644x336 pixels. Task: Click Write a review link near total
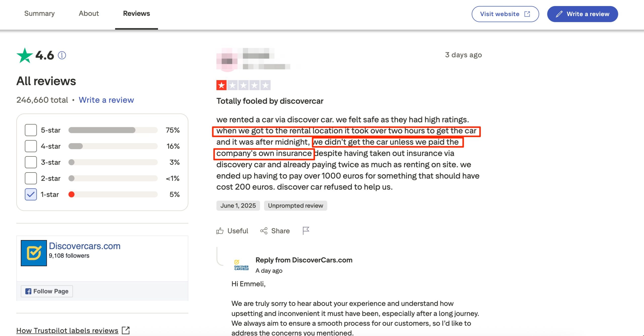click(x=106, y=100)
